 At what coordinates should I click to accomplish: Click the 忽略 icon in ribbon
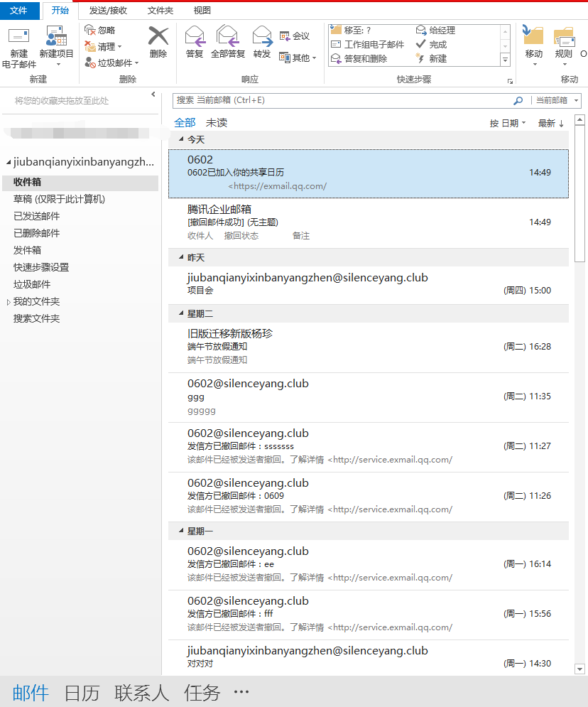[x=89, y=30]
